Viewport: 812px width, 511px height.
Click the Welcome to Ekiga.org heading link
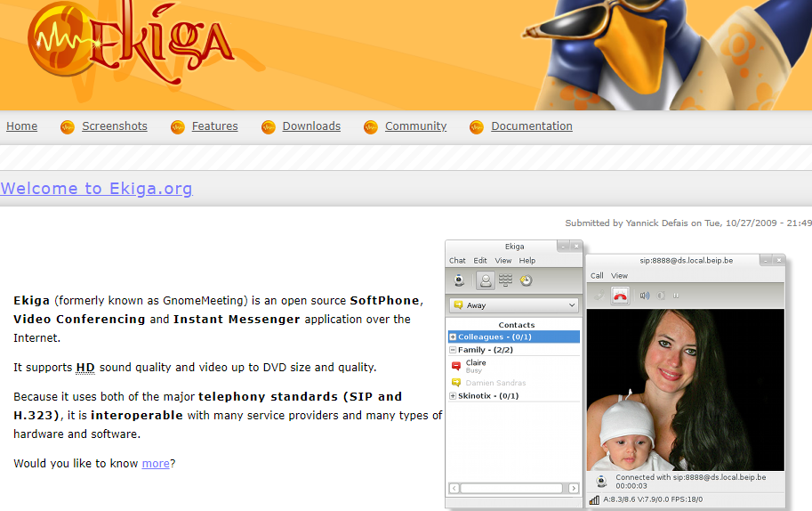pos(96,188)
